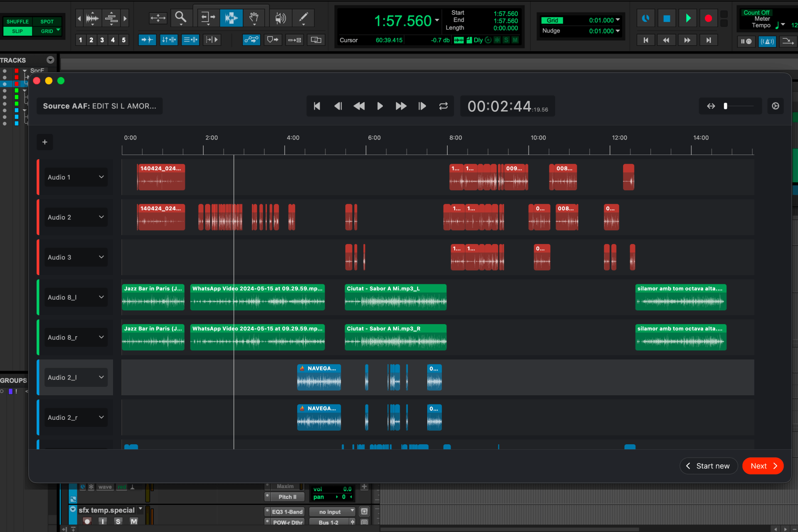Viewport: 798px width, 532px height.
Task: Select the Scrubber speaker tool
Action: coord(281,18)
